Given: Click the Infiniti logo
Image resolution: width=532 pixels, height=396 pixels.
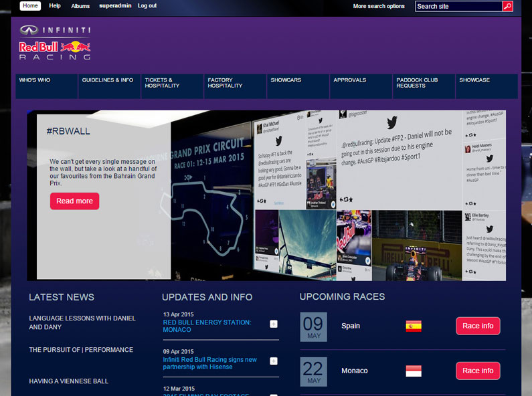Looking at the screenshot, I should (x=55, y=30).
